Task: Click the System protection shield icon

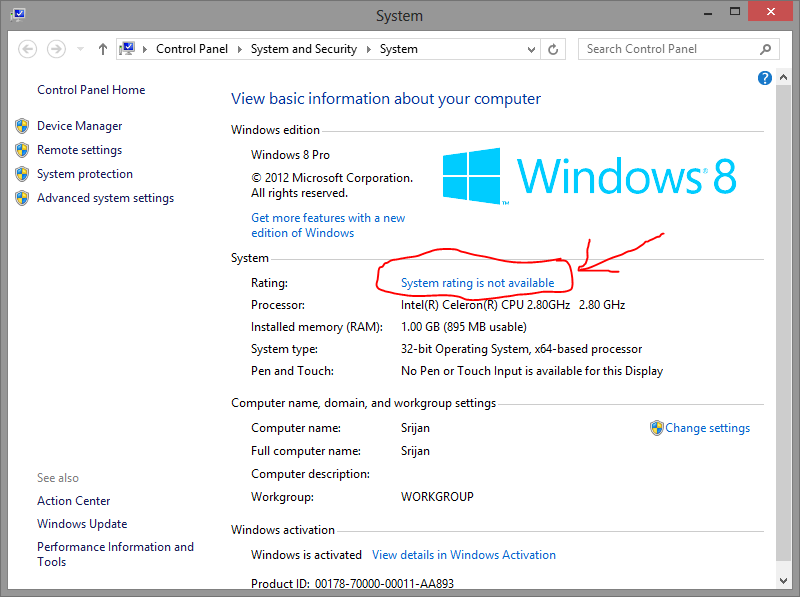Action: tap(22, 173)
